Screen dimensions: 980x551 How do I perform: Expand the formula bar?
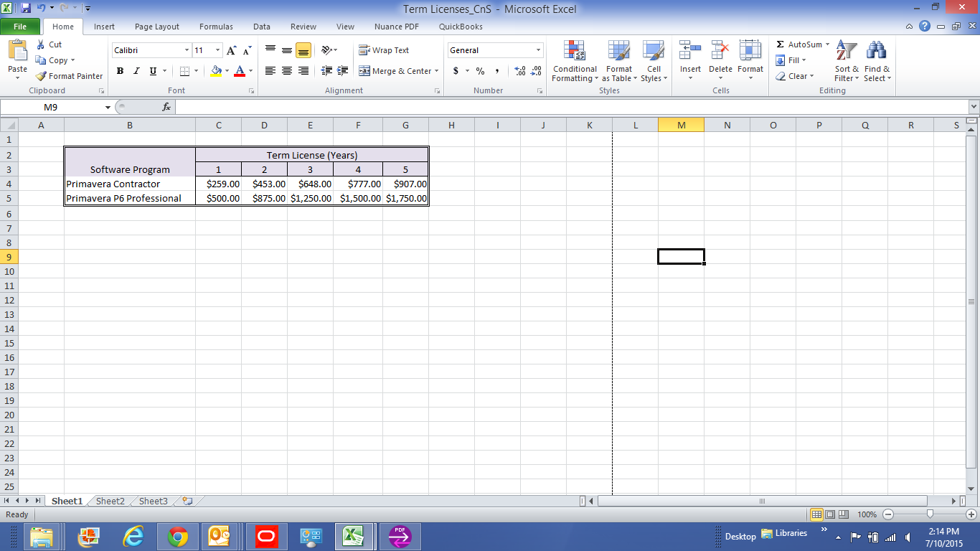coord(974,107)
